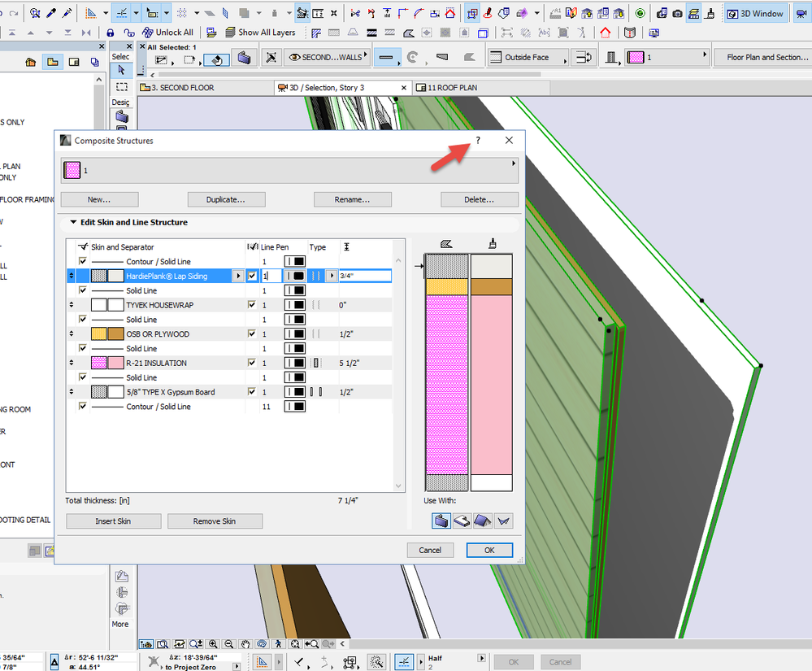812x671 pixels.
Task: Click the zoom in magnifier icon
Action: [212, 643]
